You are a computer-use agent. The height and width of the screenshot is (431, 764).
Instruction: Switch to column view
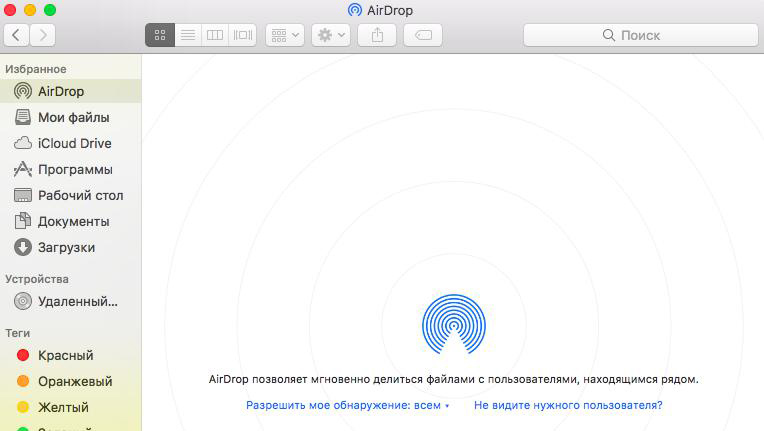(215, 35)
